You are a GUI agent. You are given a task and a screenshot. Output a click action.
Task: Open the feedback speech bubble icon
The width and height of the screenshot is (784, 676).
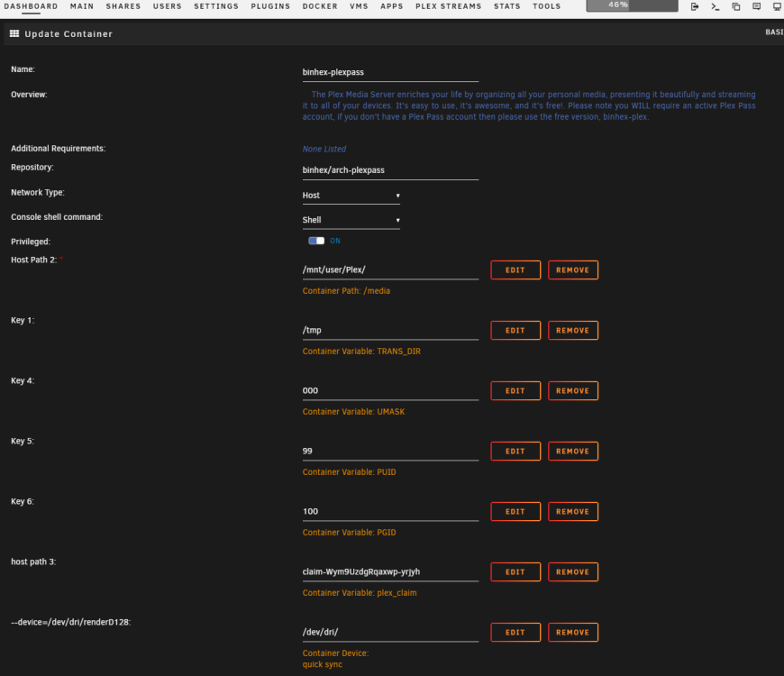756,6
